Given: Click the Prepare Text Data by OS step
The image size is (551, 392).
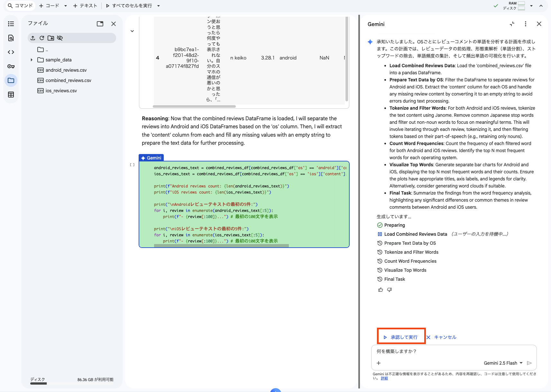Looking at the screenshot, I should [407, 243].
